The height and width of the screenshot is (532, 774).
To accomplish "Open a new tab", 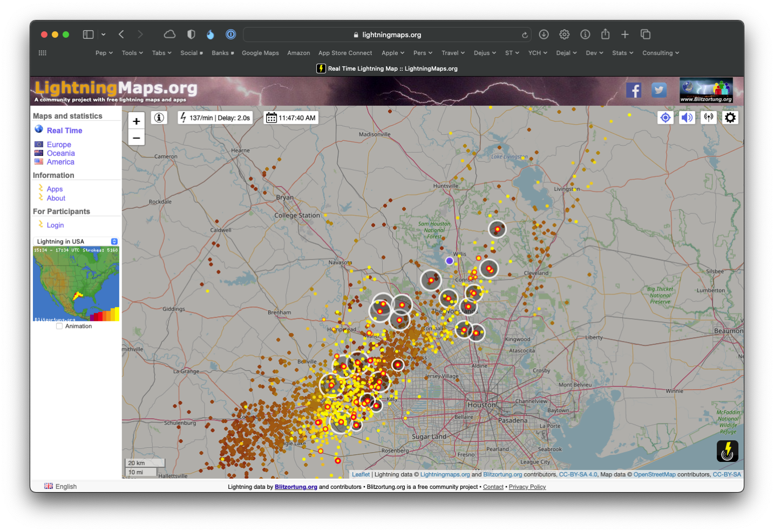I will 625,35.
